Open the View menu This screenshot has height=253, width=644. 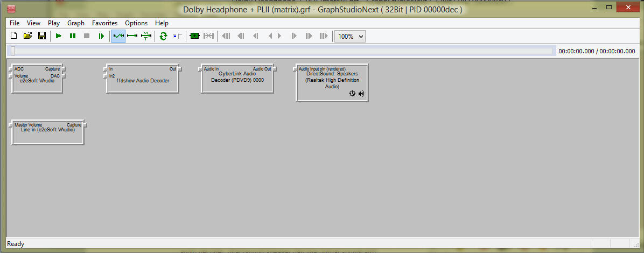pyautogui.click(x=34, y=23)
